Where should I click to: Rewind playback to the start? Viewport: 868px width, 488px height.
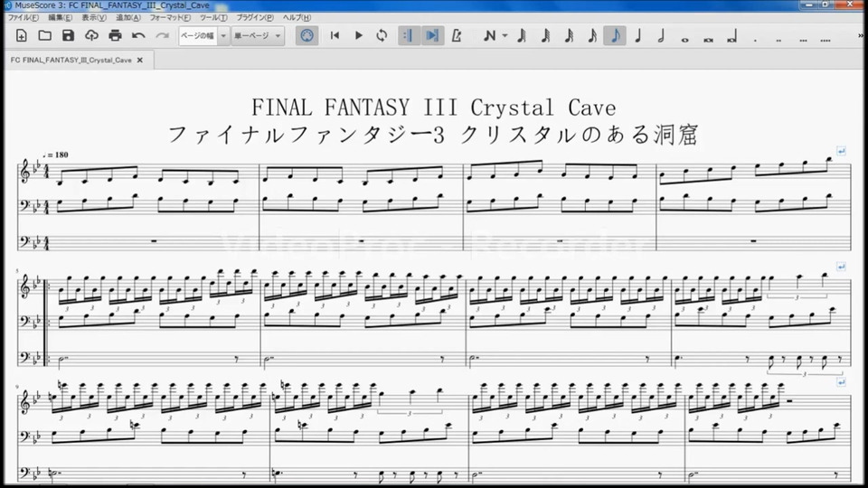[335, 36]
